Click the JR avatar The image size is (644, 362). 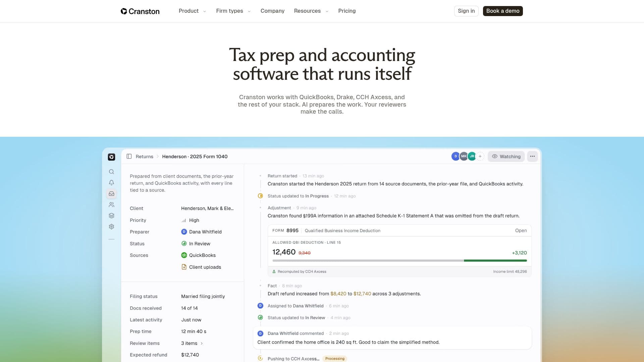[x=472, y=156]
